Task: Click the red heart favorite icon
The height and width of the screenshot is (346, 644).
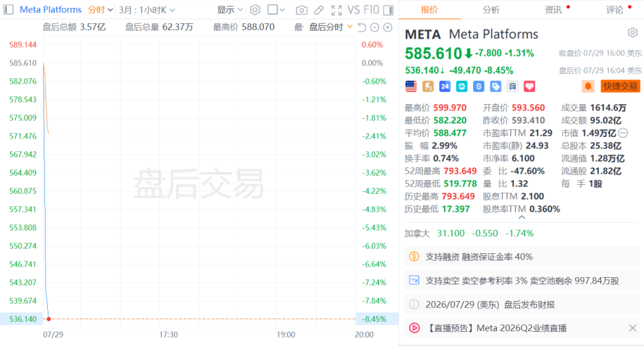Action: tap(529, 86)
